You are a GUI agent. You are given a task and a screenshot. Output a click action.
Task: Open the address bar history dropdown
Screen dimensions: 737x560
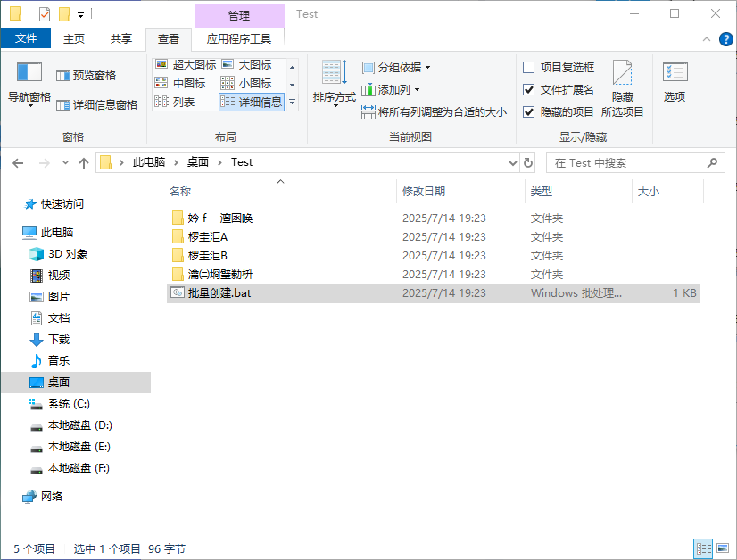point(513,162)
